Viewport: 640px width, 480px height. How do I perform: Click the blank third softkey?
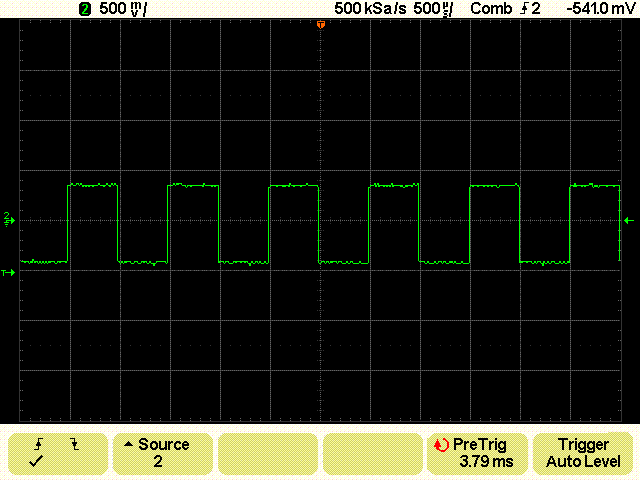[268, 453]
